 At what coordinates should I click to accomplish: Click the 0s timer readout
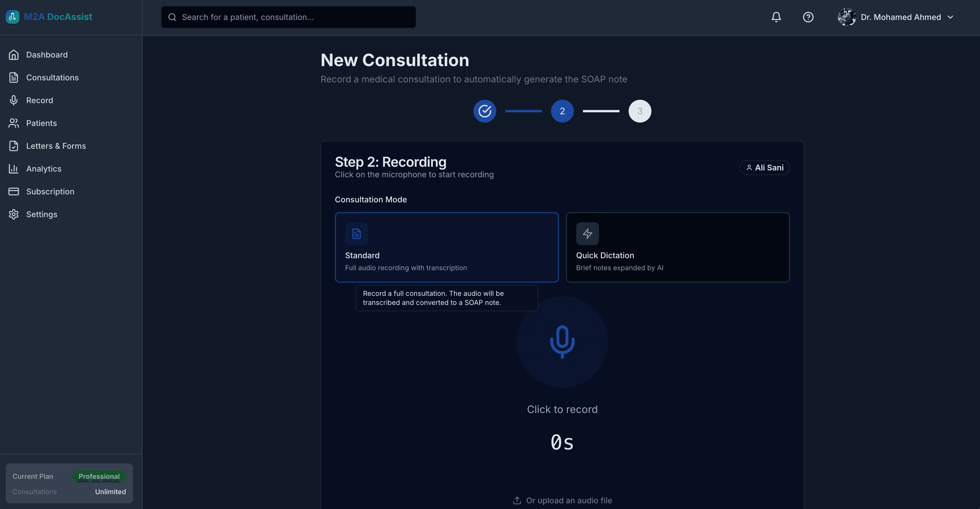click(562, 443)
